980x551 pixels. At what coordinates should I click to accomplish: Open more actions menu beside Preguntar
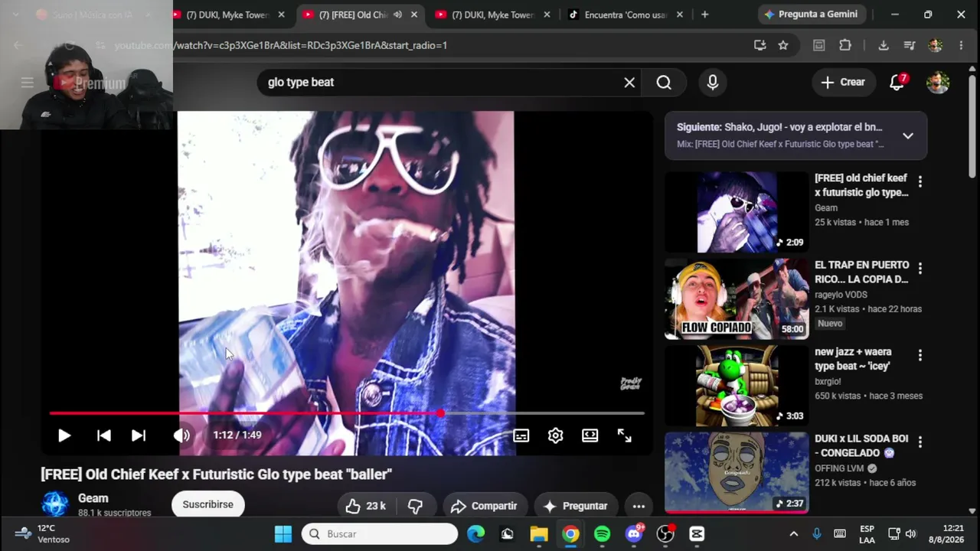(x=639, y=506)
